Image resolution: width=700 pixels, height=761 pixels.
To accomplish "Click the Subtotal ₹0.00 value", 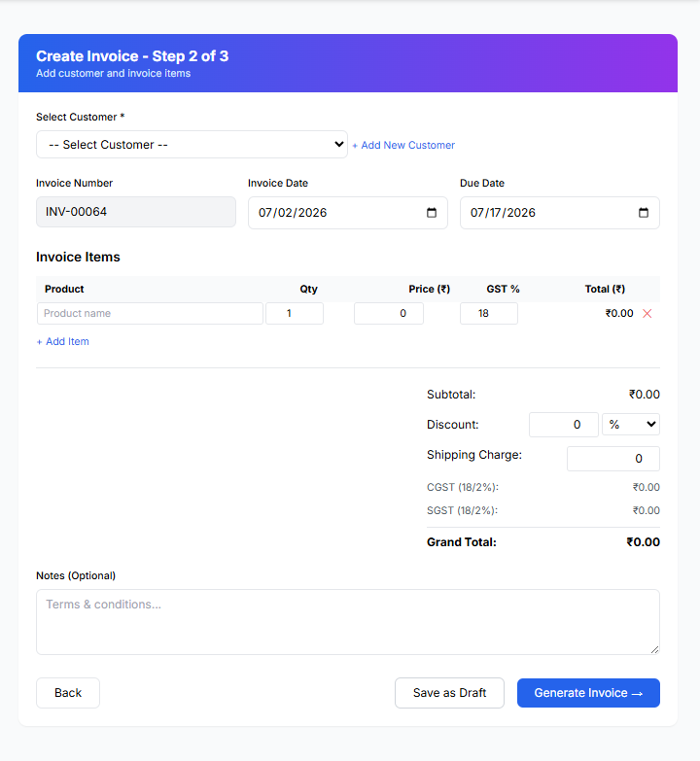I will [645, 394].
